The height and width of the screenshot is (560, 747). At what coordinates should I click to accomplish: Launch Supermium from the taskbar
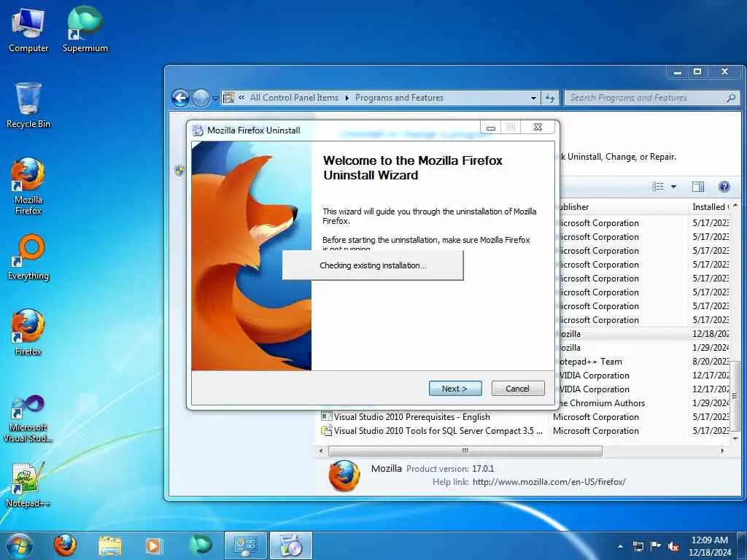pyautogui.click(x=200, y=545)
